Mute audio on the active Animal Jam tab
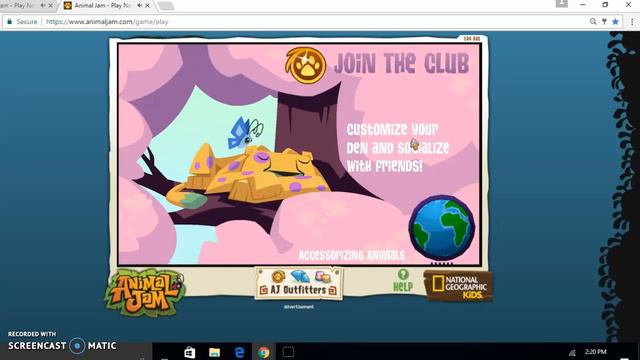The image size is (640, 360). coord(140,6)
